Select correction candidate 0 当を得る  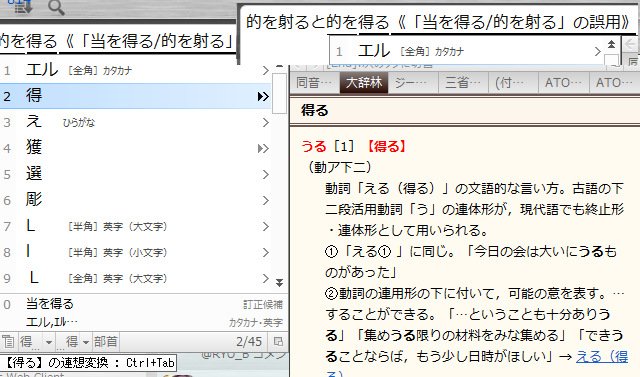click(143, 304)
